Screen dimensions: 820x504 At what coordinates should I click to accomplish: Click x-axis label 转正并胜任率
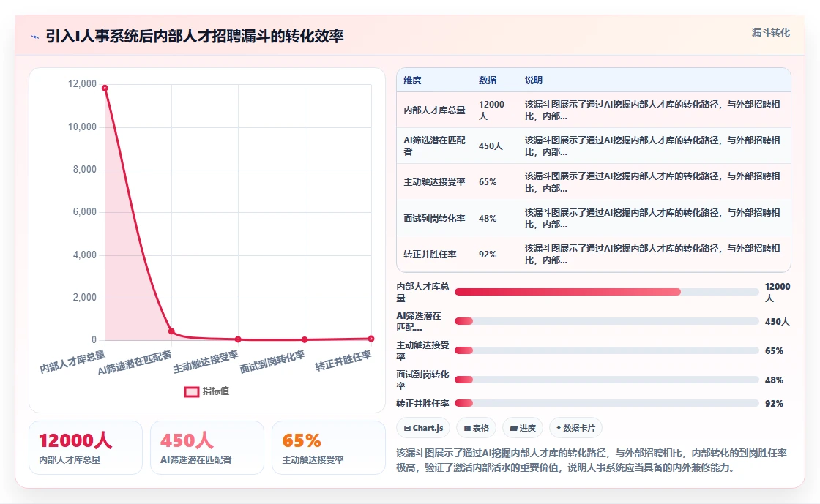(x=343, y=361)
